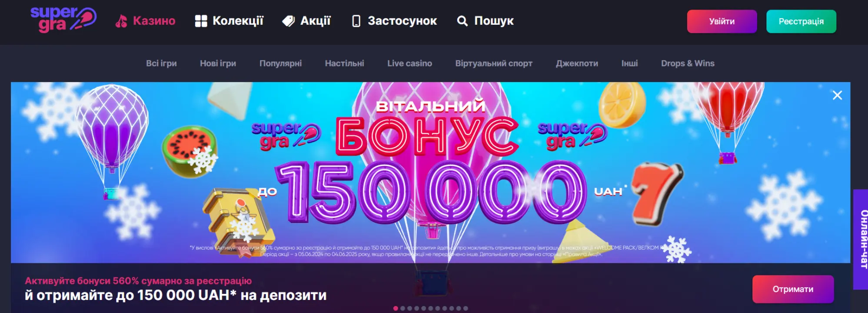Viewport: 868px width, 313px height.
Task: Open the Drops & Wins tab
Action: pyautogui.click(x=688, y=63)
